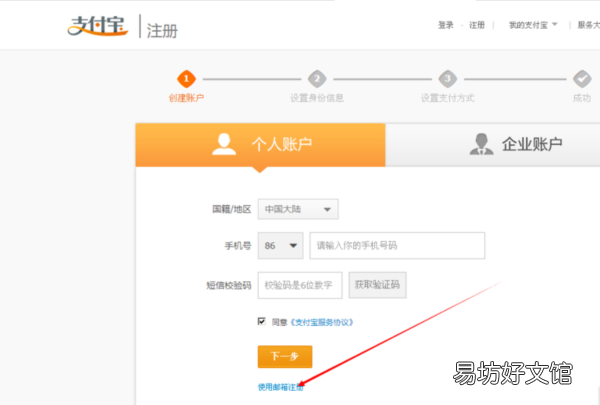Click the enterprise account businessman icon

click(x=481, y=144)
